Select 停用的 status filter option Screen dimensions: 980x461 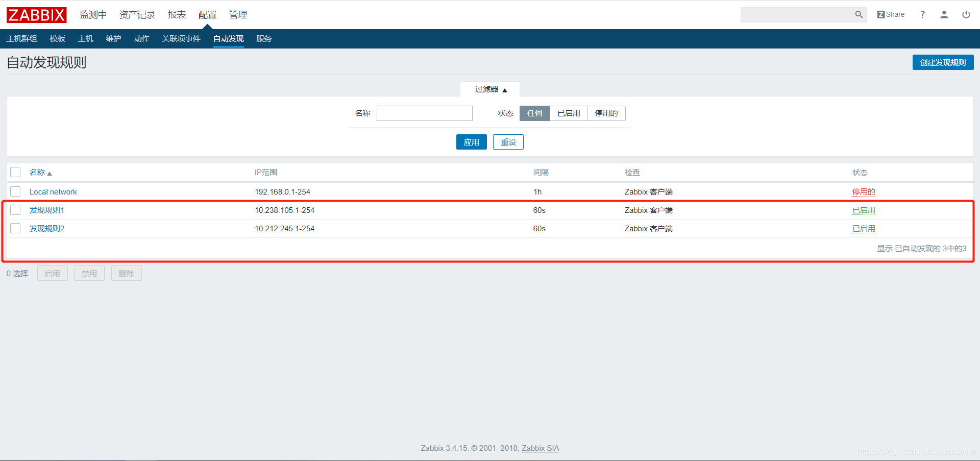606,113
